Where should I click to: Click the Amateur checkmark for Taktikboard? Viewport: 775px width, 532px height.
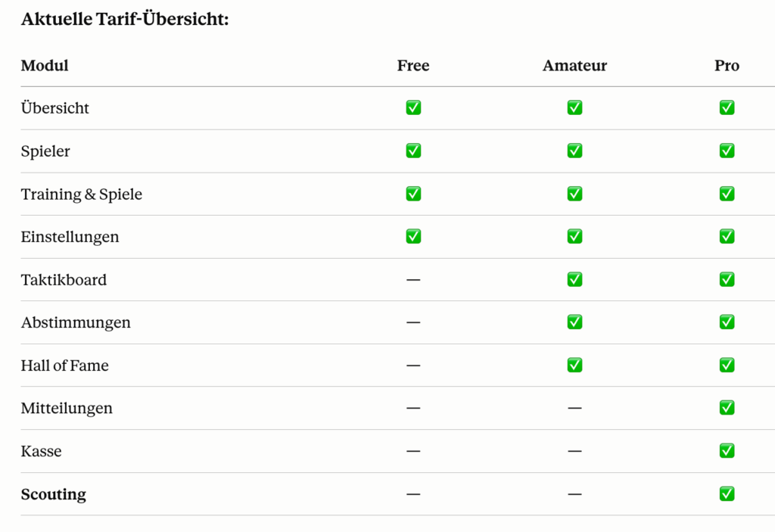(574, 279)
